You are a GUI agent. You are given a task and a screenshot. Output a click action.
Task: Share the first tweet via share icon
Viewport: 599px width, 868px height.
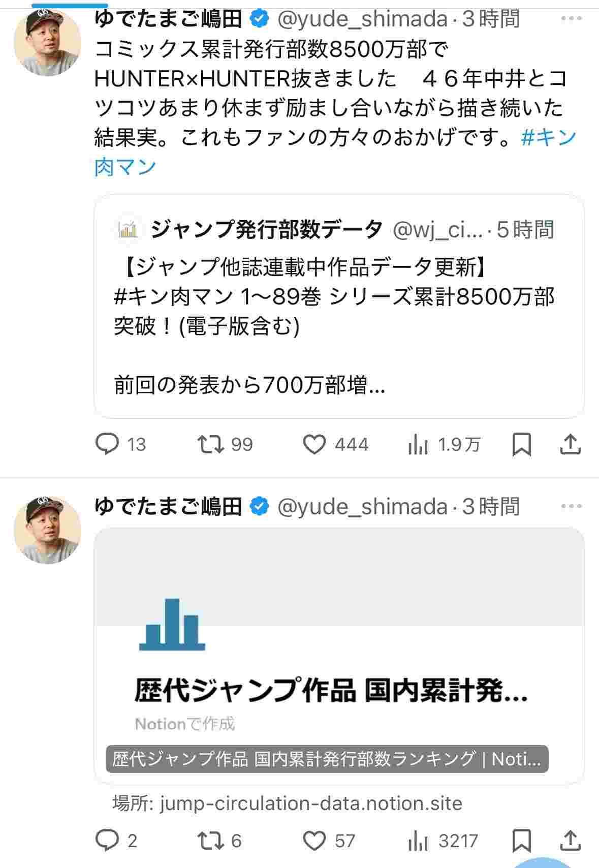click(x=570, y=445)
